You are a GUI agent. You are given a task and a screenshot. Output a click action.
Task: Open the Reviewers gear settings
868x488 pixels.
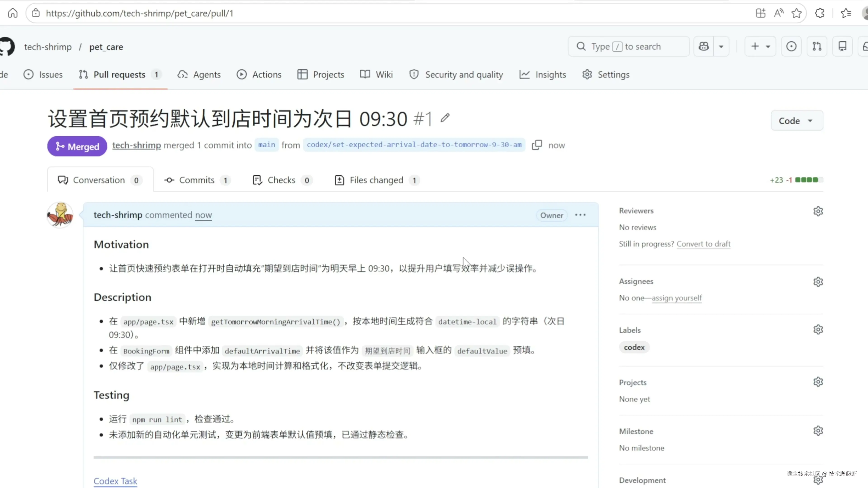(x=818, y=211)
